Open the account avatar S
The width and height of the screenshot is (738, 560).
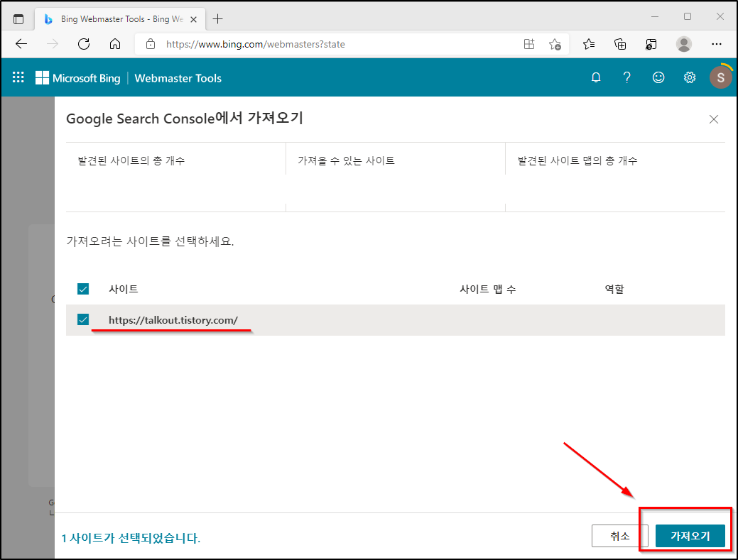click(720, 77)
